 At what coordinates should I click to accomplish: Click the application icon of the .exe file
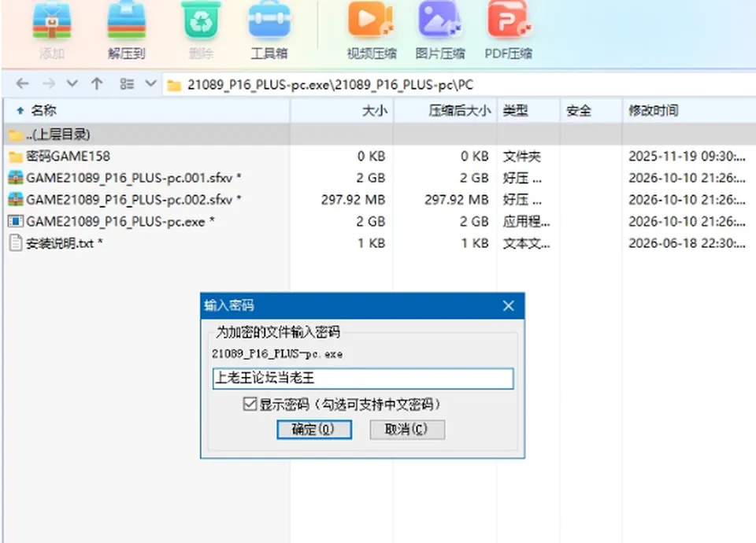(16, 221)
